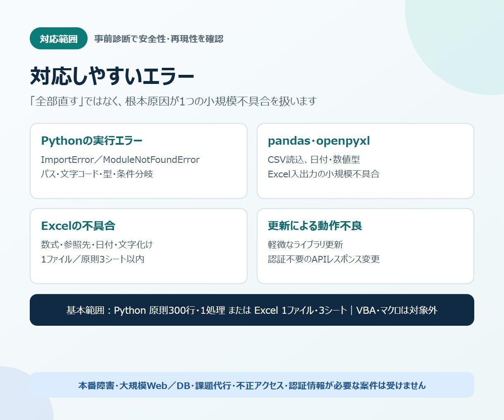Select the 軽微なライブラリ更新 line
This screenshot has width=504, height=420.
coord(305,245)
